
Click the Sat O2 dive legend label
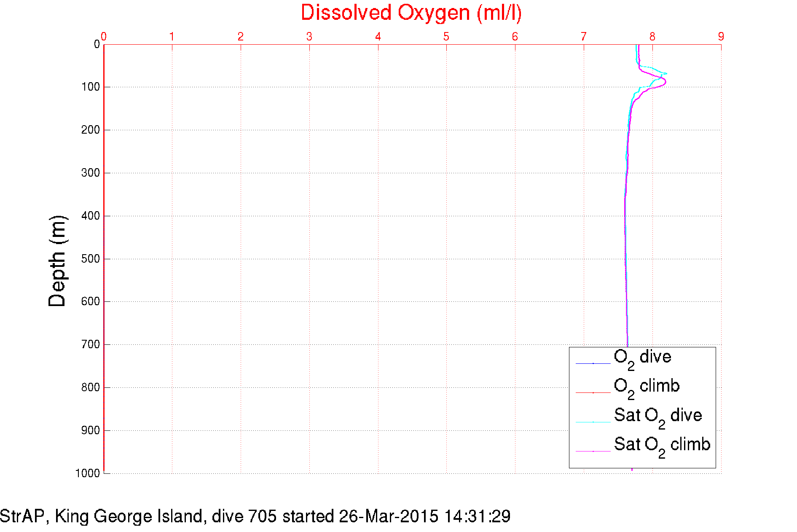[x=657, y=416]
